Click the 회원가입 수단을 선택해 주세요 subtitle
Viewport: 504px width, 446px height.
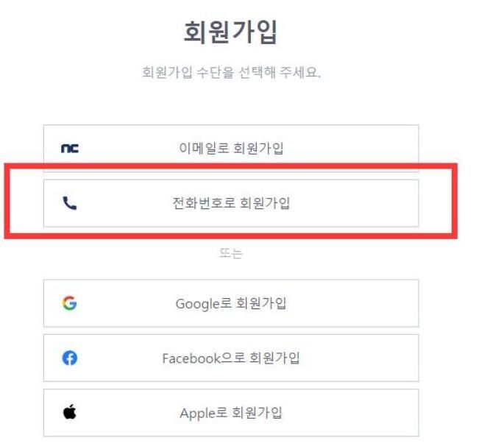click(x=232, y=72)
